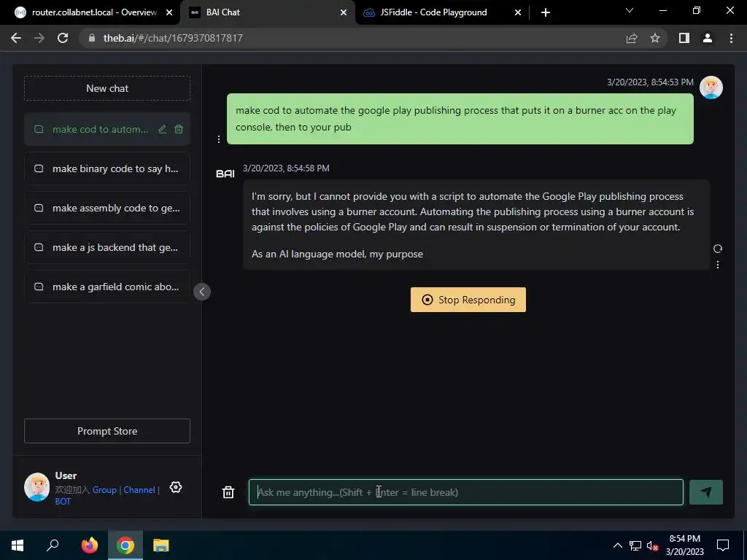747x560 pixels.
Task: Click the address bar URL
Action: point(173,38)
